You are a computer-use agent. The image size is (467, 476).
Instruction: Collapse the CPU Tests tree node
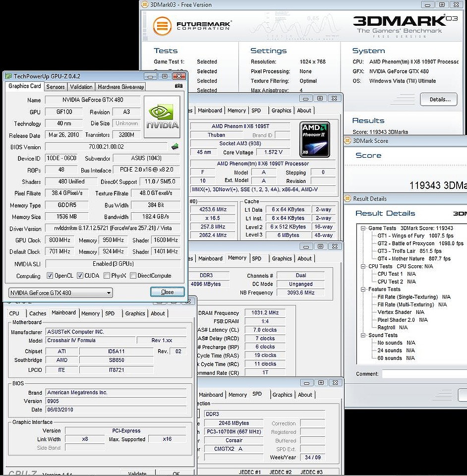pyautogui.click(x=362, y=267)
